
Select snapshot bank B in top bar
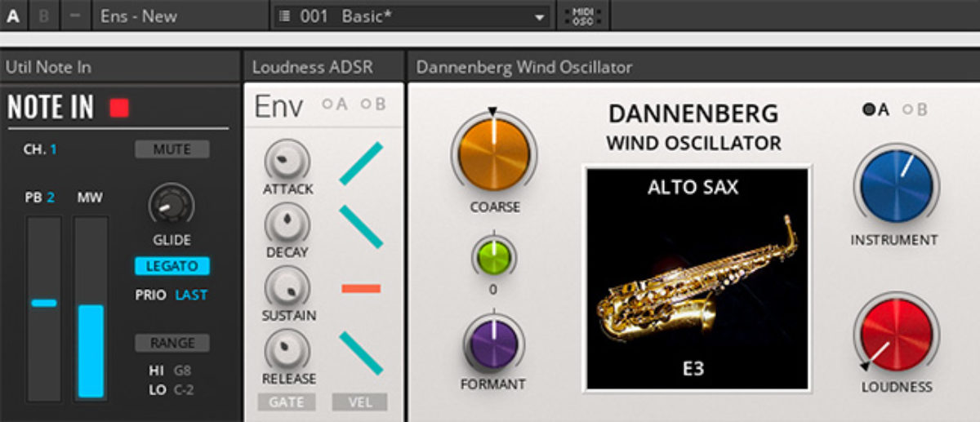(44, 16)
